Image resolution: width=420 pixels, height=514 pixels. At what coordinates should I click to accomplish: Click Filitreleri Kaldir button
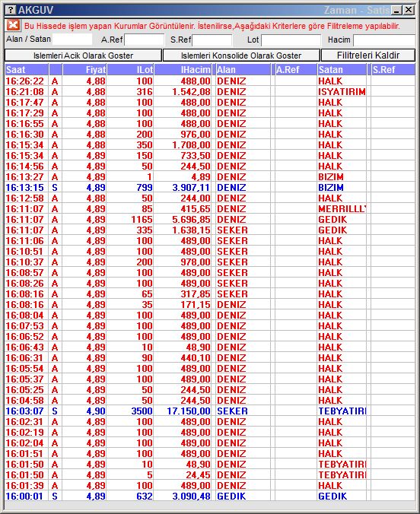pyautogui.click(x=368, y=56)
